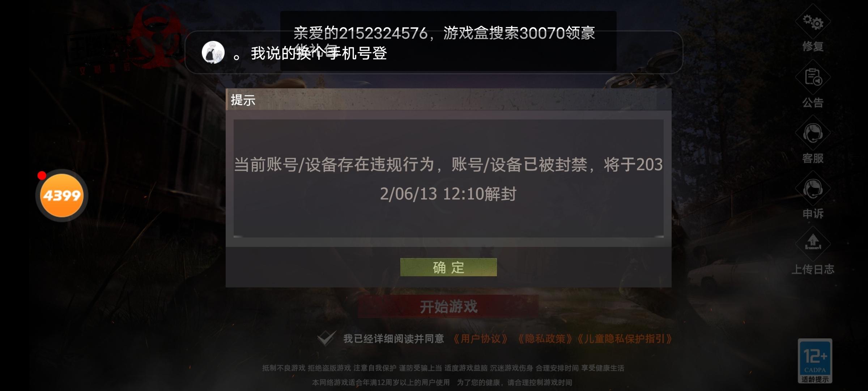Image resolution: width=868 pixels, height=391 pixels.
Task: View the 12+ CADPA age rating badge
Action: click(815, 361)
